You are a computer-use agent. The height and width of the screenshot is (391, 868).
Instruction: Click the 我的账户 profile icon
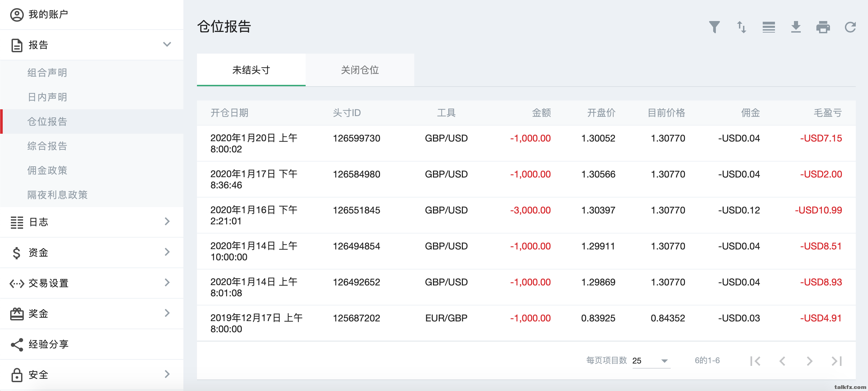[x=17, y=15]
